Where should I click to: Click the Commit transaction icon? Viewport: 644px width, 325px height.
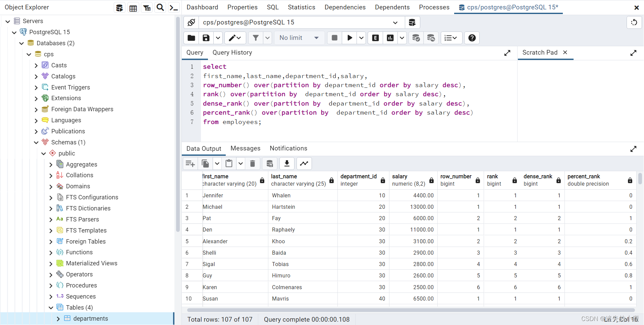coord(416,38)
